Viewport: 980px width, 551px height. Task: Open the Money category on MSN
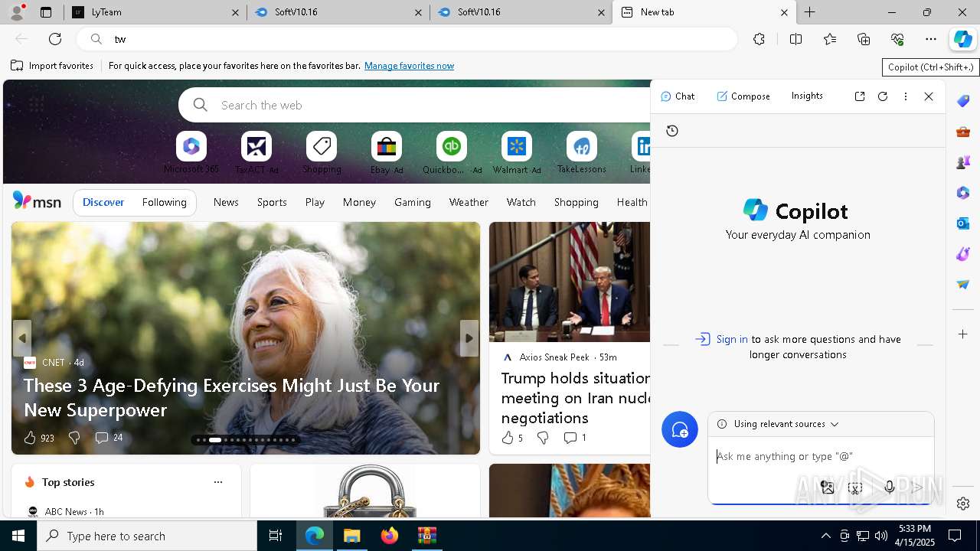(x=359, y=202)
